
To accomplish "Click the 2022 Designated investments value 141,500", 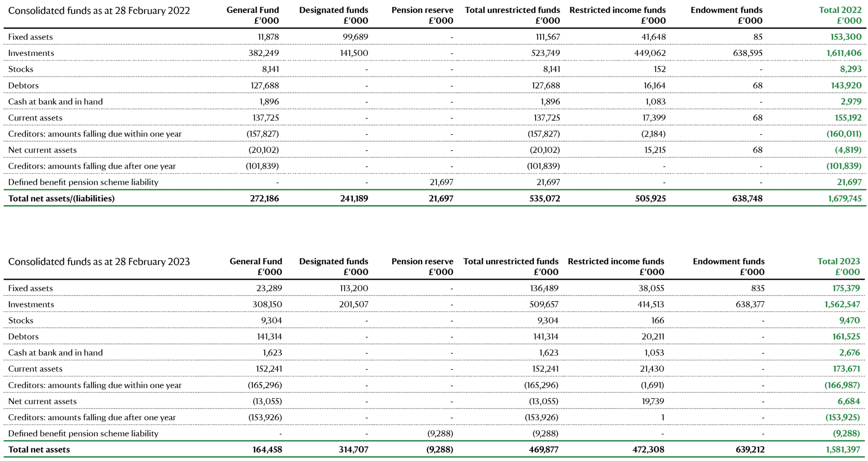I will (x=354, y=53).
